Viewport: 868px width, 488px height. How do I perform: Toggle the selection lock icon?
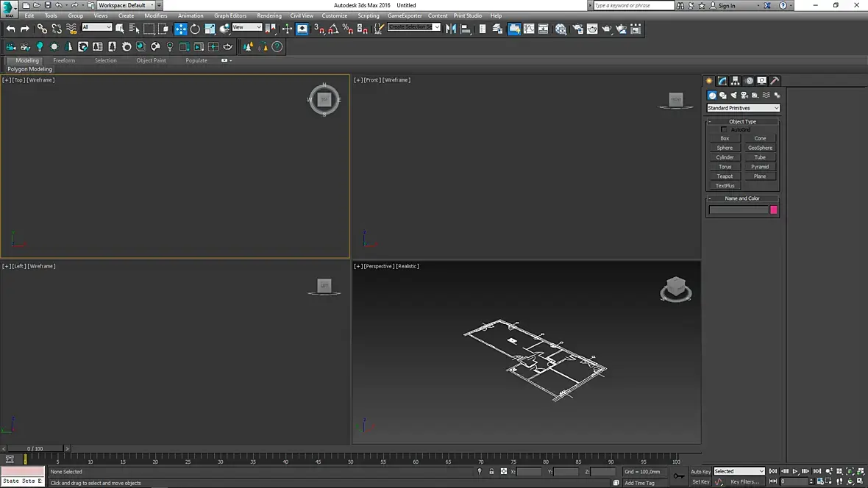coord(491,471)
